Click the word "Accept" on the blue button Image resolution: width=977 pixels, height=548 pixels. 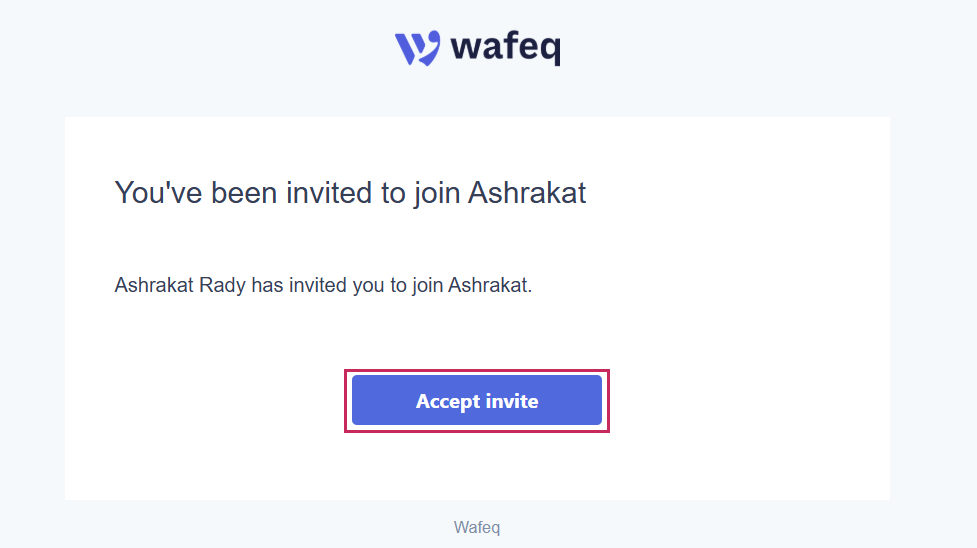point(446,401)
